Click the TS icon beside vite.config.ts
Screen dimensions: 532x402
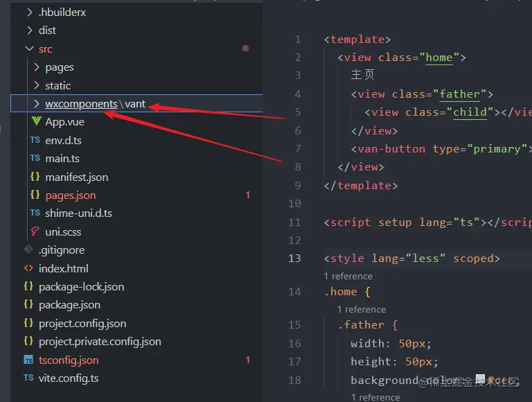(28, 378)
